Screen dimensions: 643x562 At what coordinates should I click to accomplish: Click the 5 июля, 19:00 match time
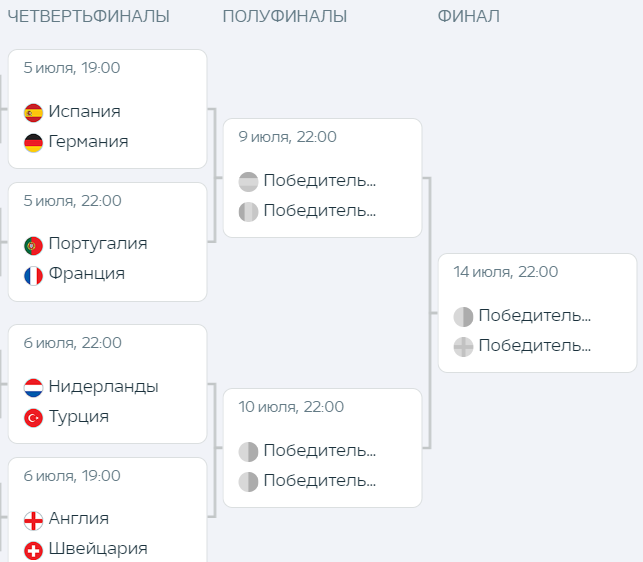pyautogui.click(x=72, y=68)
